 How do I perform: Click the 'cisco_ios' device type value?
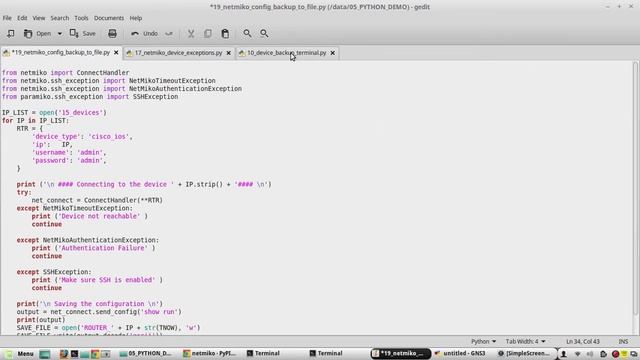[109, 136]
